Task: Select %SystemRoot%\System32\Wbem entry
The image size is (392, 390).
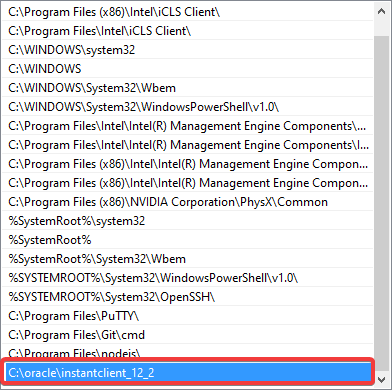Action: 187,259
